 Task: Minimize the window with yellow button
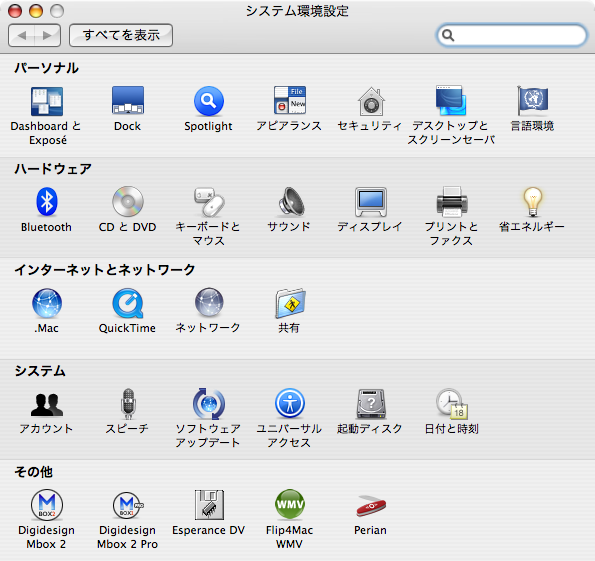(x=36, y=11)
